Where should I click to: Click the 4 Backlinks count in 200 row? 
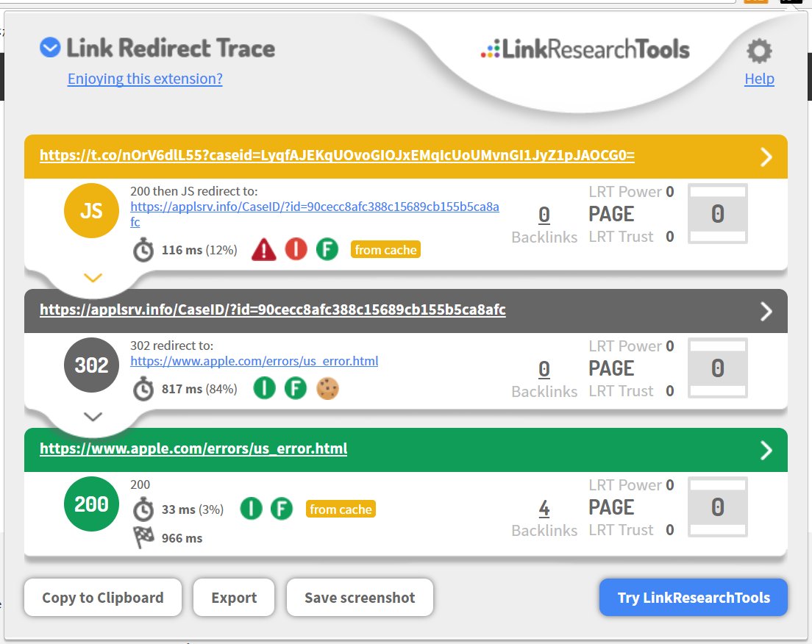[544, 508]
